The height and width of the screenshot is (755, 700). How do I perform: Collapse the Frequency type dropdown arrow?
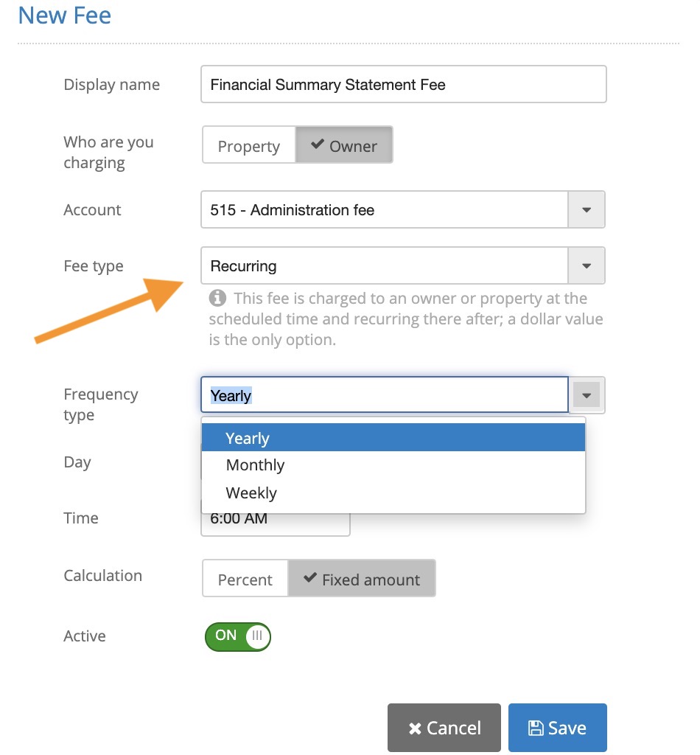click(x=587, y=395)
